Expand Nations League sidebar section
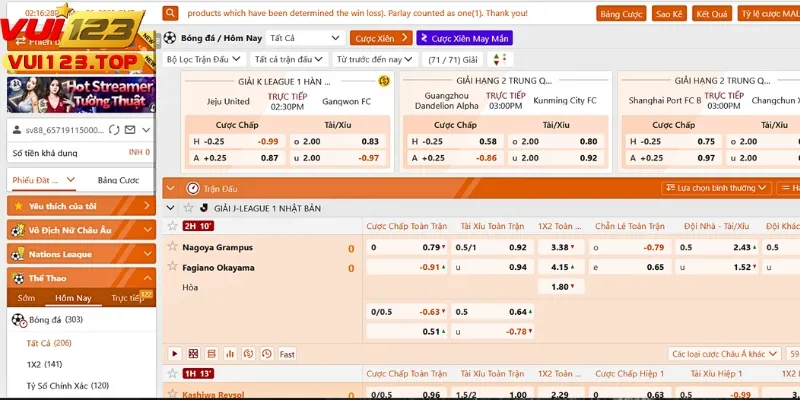 (x=81, y=254)
